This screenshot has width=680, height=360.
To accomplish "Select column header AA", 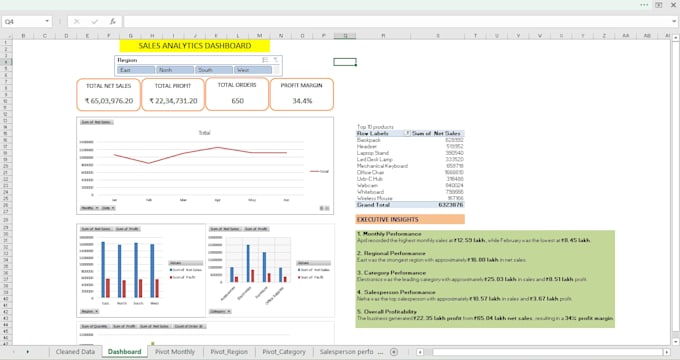I will [625, 36].
